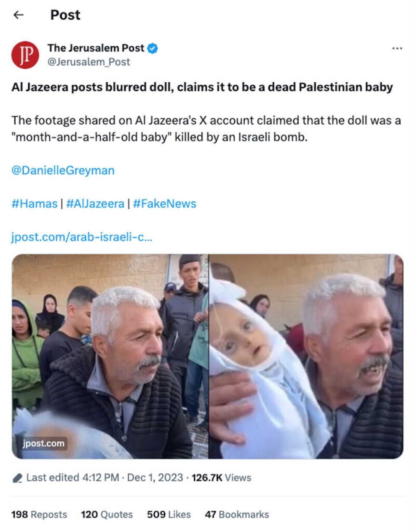Click the back arrow icon
The width and height of the screenshot is (415, 532).
18,15
